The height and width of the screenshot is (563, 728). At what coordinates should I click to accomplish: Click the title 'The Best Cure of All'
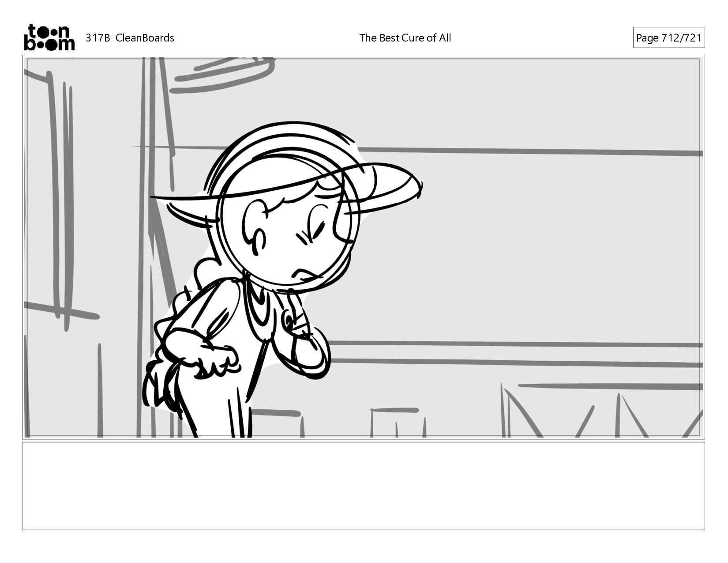coord(405,38)
